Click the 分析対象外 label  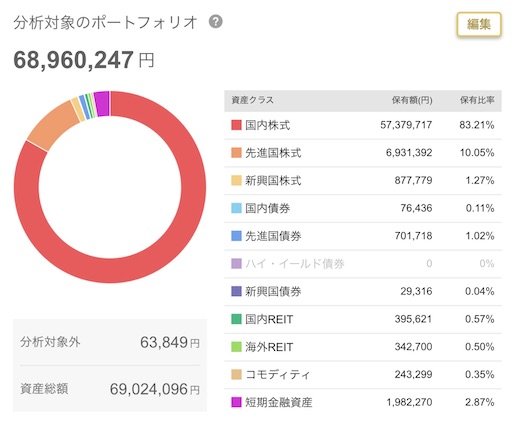[50, 342]
